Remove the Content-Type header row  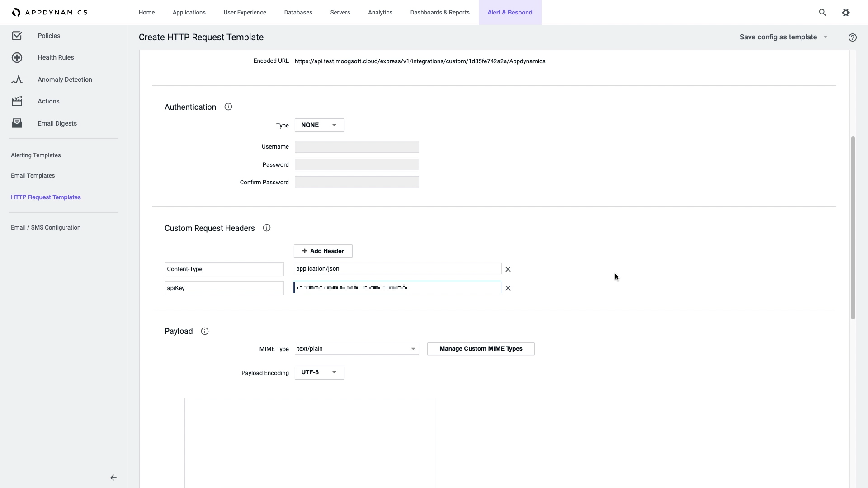(508, 269)
